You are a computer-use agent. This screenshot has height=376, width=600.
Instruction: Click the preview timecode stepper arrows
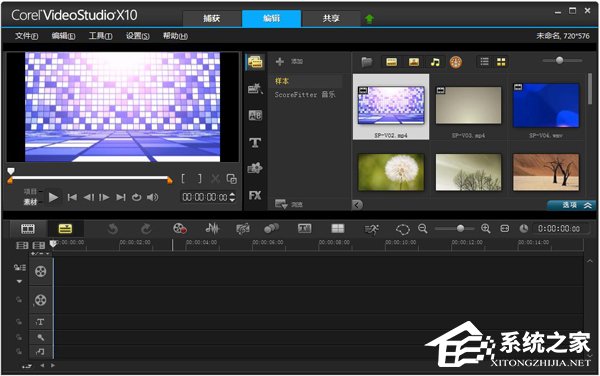coord(232,197)
